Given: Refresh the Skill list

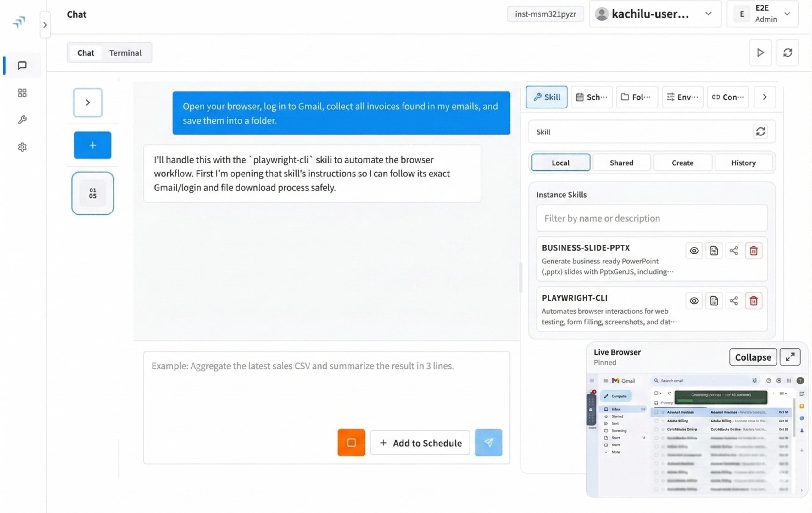Looking at the screenshot, I should click(761, 131).
